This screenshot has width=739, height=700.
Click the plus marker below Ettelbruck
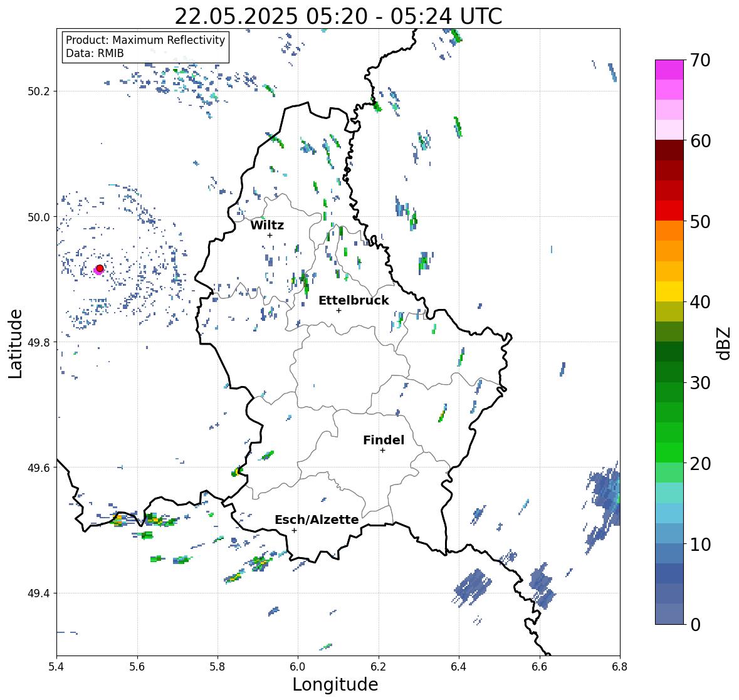[x=338, y=310]
